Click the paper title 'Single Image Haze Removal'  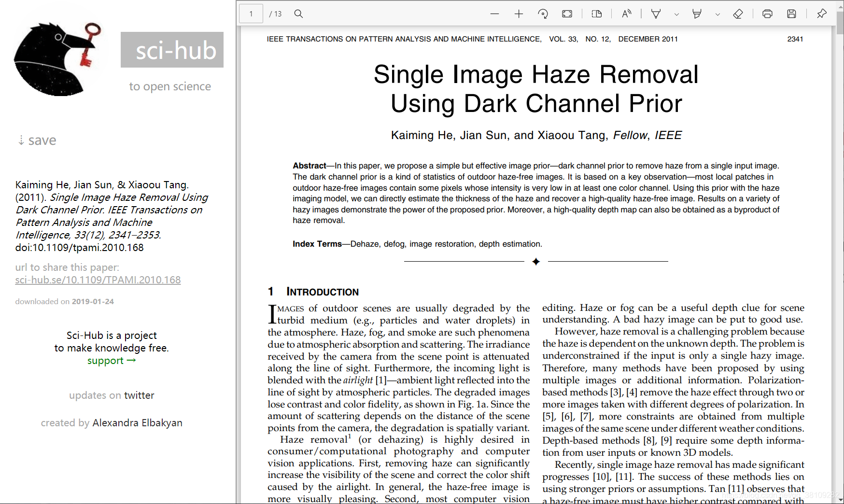(536, 74)
